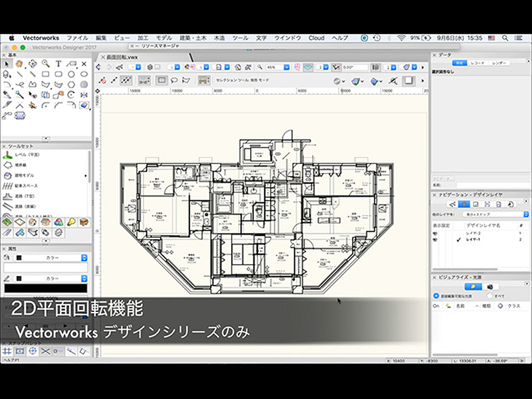
Task: Select the Callout tool
Action: [71, 64]
